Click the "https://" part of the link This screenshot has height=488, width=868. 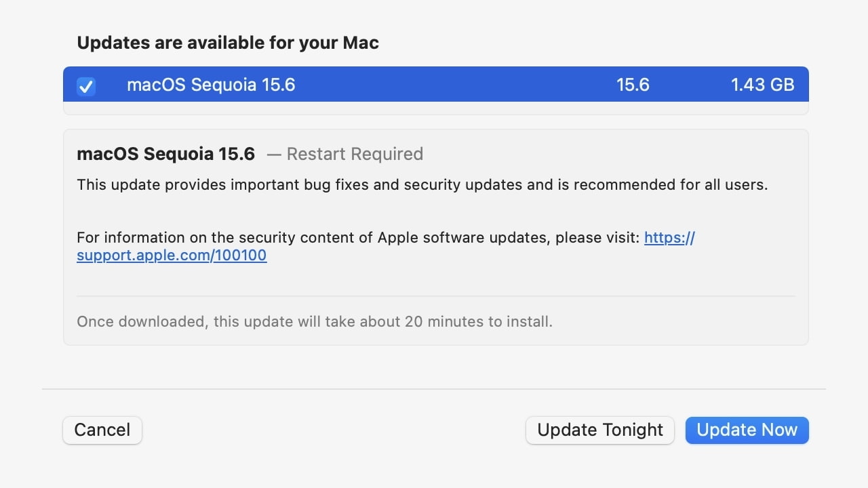669,237
